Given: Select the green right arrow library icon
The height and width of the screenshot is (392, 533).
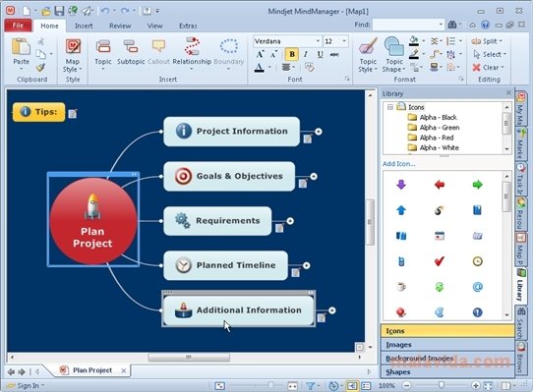Looking at the screenshot, I should (477, 185).
